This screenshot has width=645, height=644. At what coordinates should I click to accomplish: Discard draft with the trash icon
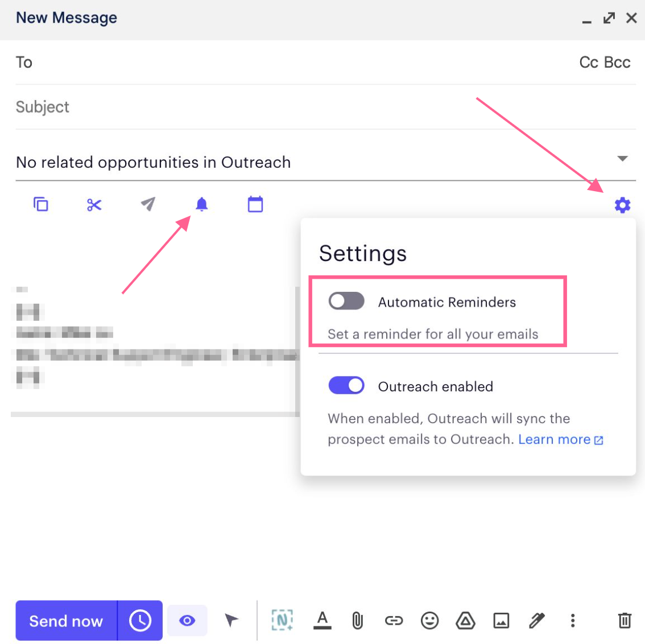tap(625, 621)
